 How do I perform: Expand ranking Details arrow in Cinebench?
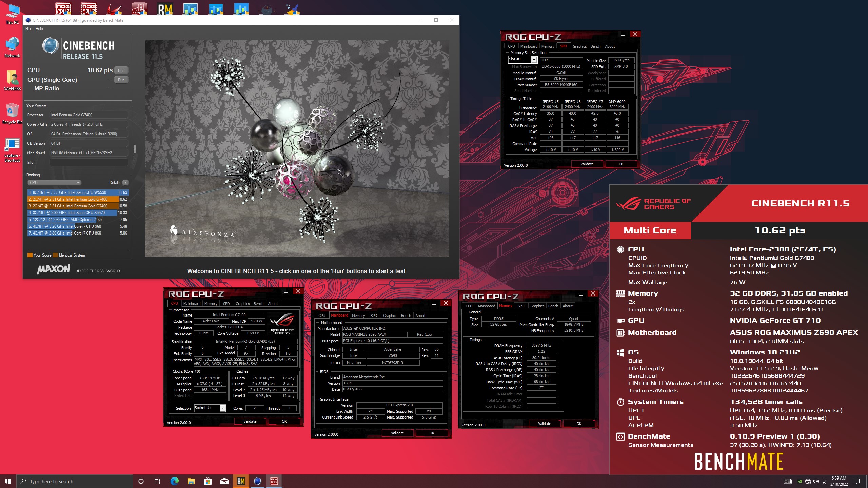point(125,183)
